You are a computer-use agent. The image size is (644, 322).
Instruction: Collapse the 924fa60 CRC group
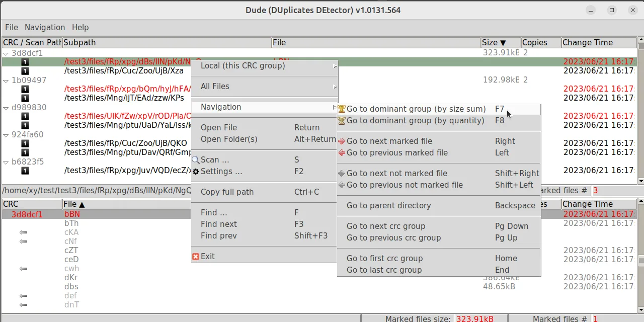6,134
